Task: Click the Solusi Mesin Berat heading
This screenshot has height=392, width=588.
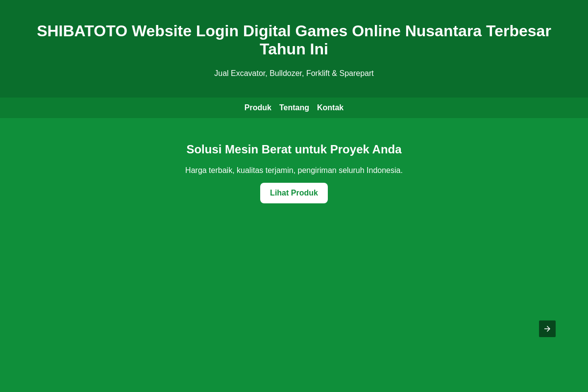Action: pos(294,149)
